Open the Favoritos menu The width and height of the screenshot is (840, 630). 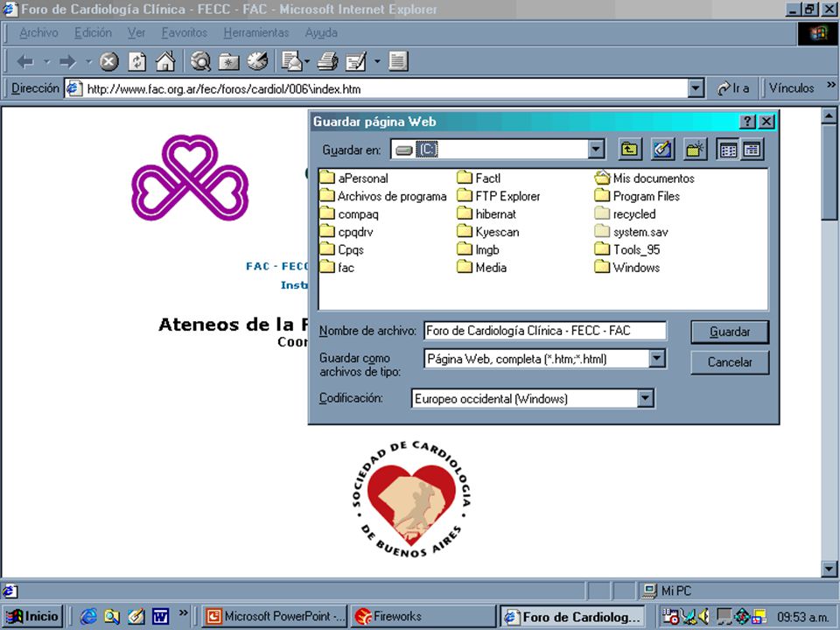pos(185,32)
